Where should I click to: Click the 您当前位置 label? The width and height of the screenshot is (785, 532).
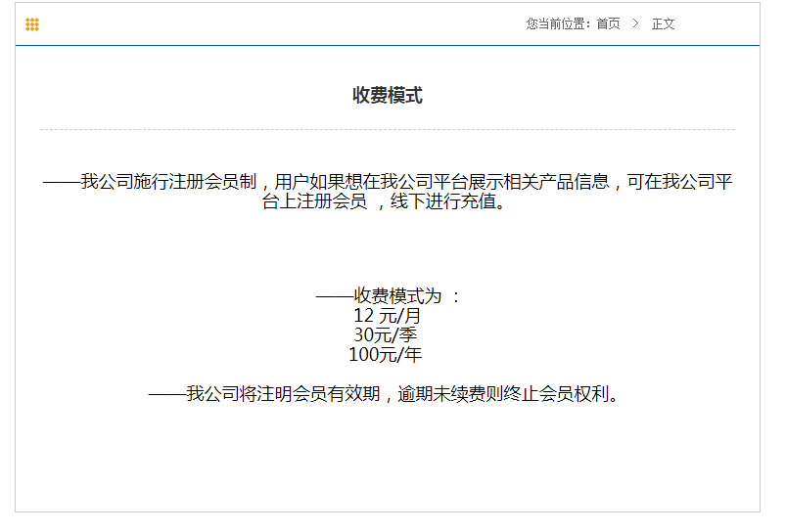pyautogui.click(x=558, y=24)
